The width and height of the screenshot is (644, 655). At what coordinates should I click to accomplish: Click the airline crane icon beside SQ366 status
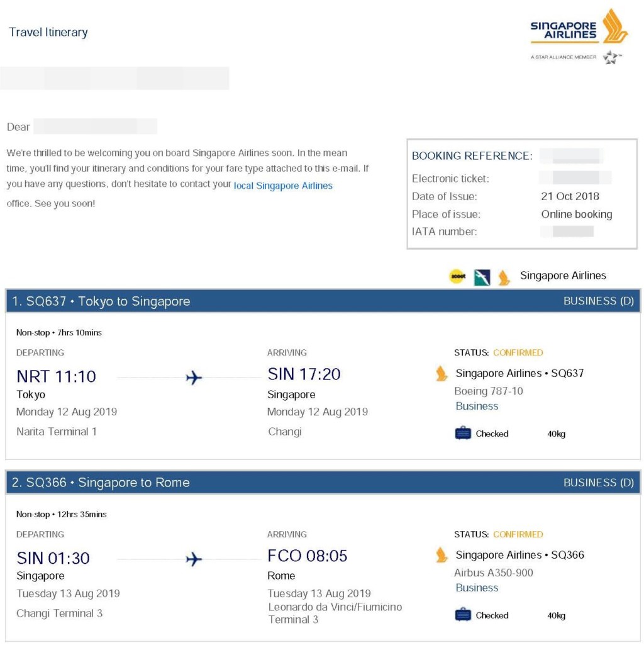442,555
